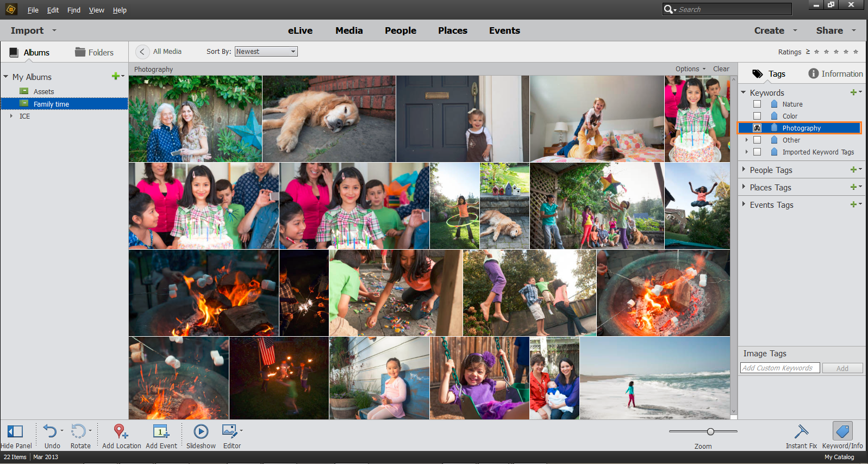
Task: Toggle the Keyword/Info panel icon
Action: [842, 432]
